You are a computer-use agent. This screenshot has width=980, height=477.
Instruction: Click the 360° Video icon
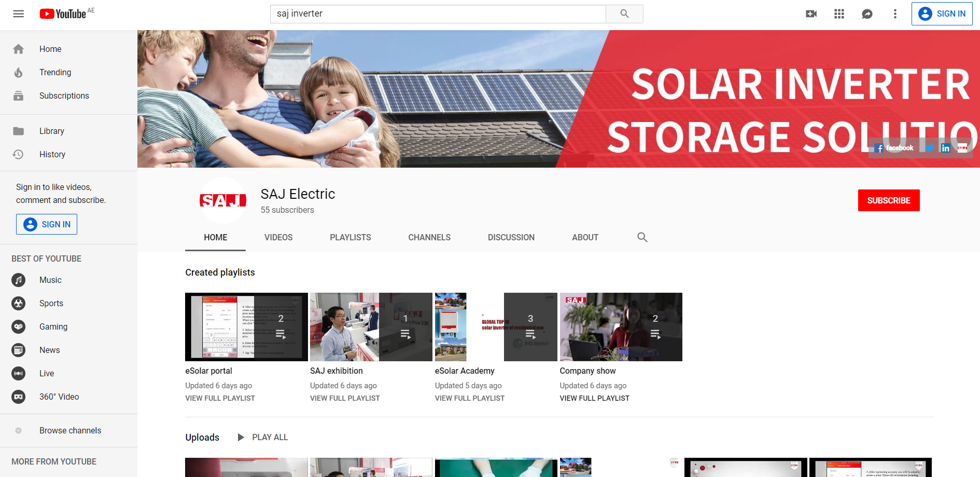tap(19, 397)
